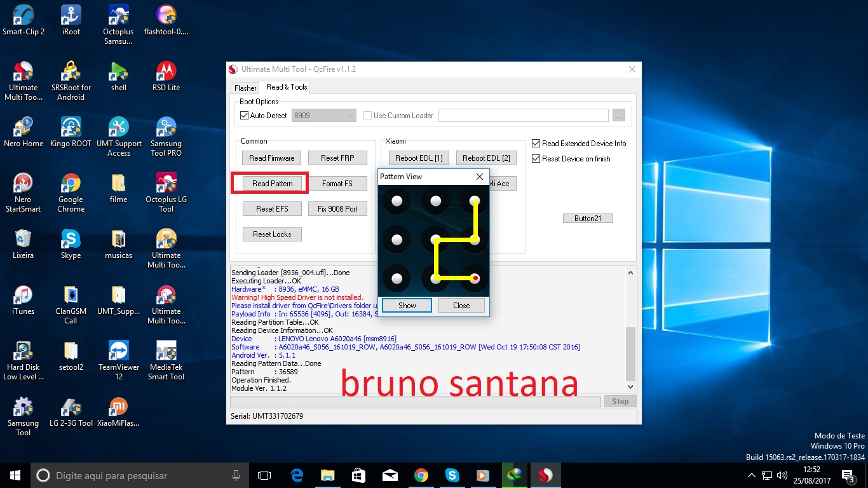Open the musicas folder icon
The height and width of the screenshot is (488, 868).
[119, 244]
